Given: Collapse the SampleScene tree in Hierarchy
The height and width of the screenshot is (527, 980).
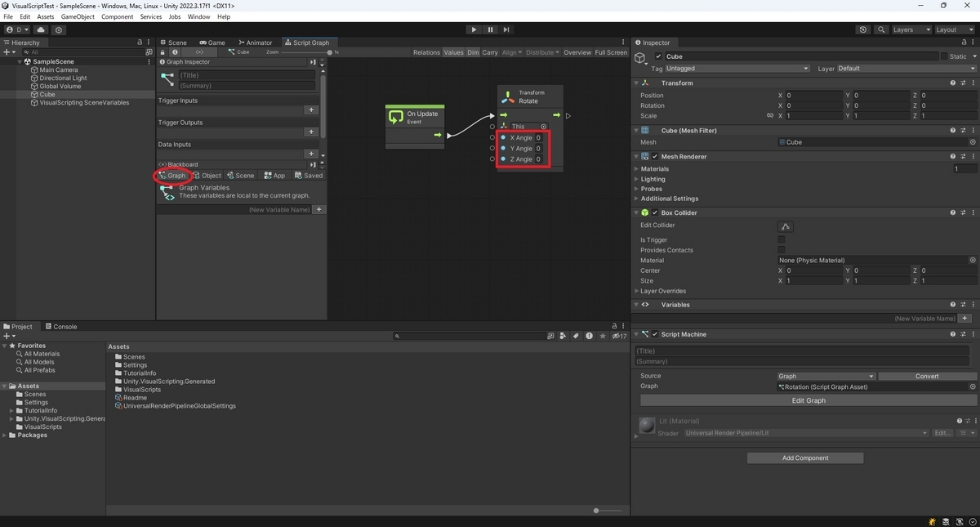Looking at the screenshot, I should 20,62.
